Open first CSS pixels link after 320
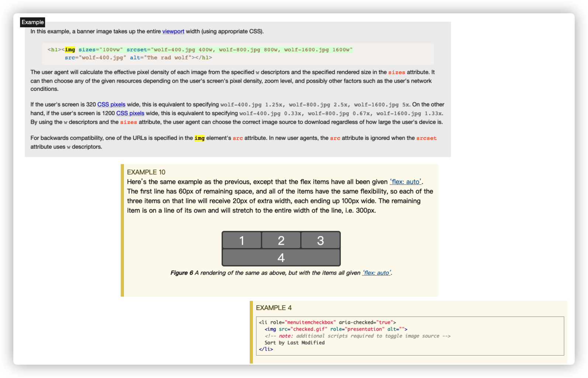The height and width of the screenshot is (378, 588). click(111, 104)
